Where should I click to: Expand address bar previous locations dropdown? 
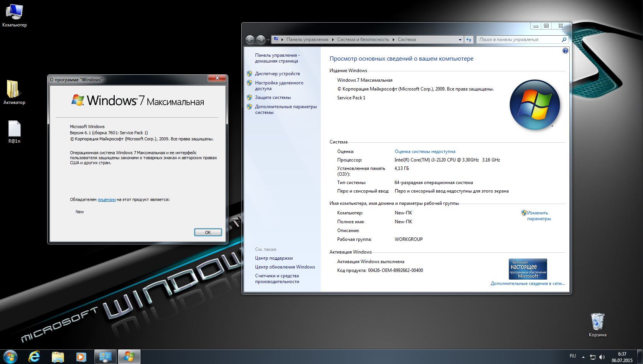pos(460,40)
